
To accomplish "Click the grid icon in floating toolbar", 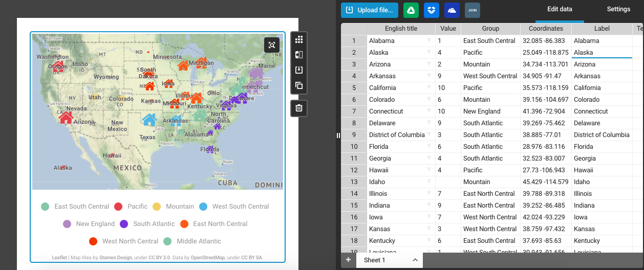I will pyautogui.click(x=299, y=39).
